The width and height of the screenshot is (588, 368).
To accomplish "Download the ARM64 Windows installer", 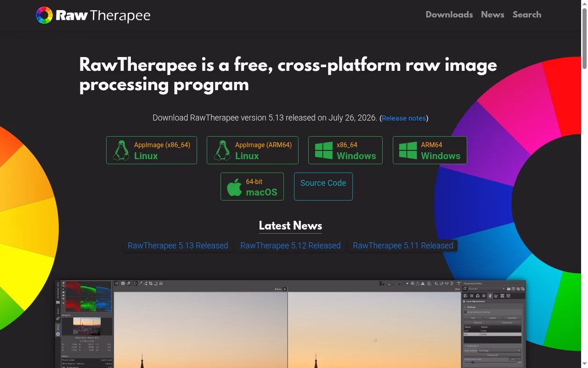I will [430, 150].
